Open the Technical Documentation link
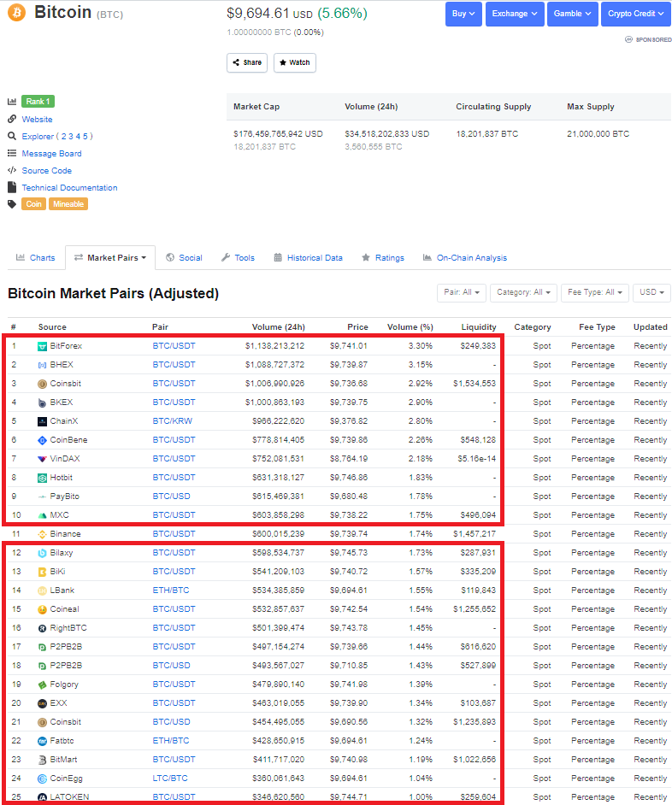 (69, 188)
